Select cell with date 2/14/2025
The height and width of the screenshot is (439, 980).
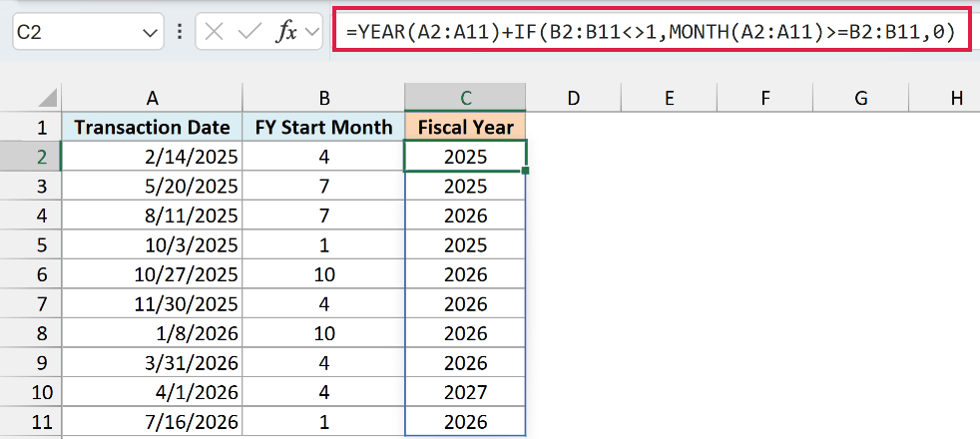(152, 157)
